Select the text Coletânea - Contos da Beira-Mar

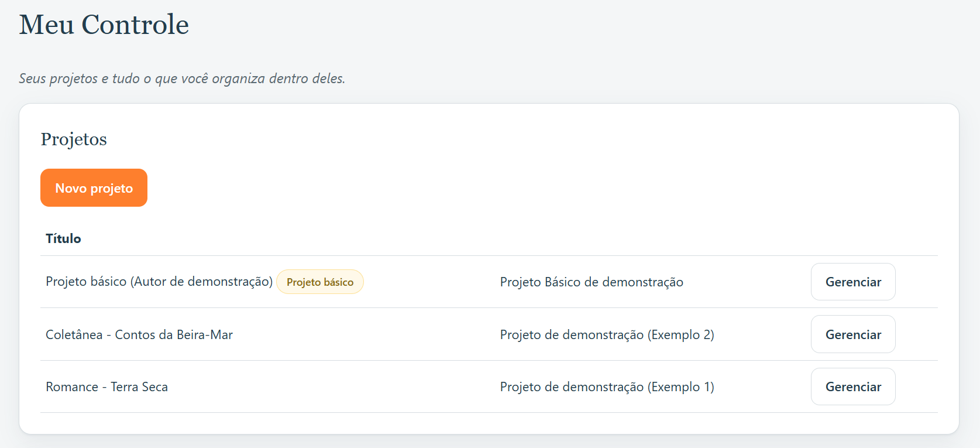(x=139, y=334)
